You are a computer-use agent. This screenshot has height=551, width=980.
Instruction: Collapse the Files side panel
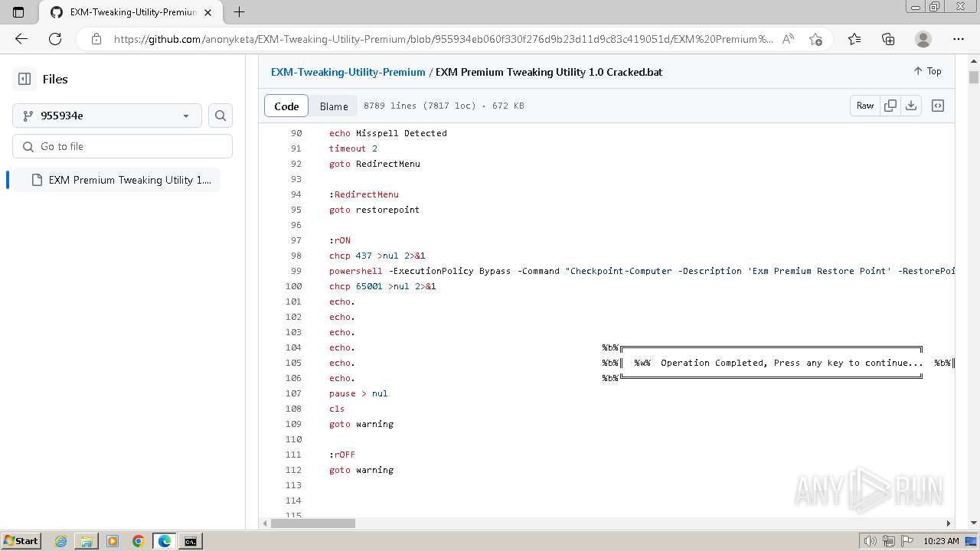(x=24, y=79)
